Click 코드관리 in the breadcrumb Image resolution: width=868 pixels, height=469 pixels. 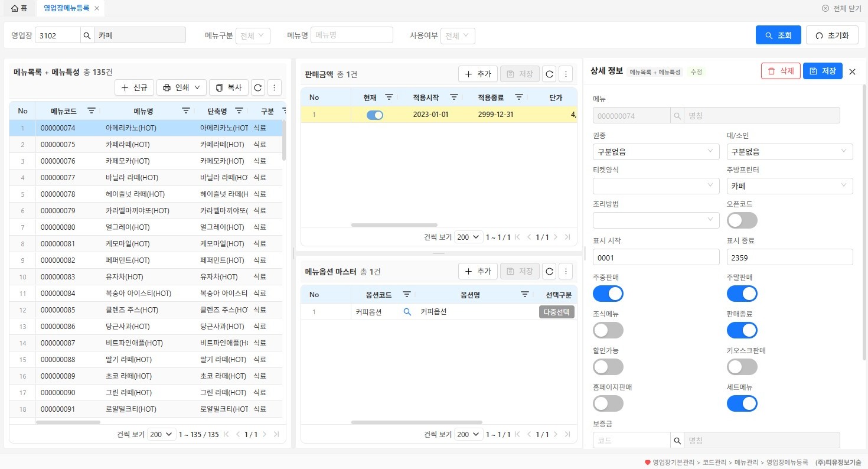[714, 463]
